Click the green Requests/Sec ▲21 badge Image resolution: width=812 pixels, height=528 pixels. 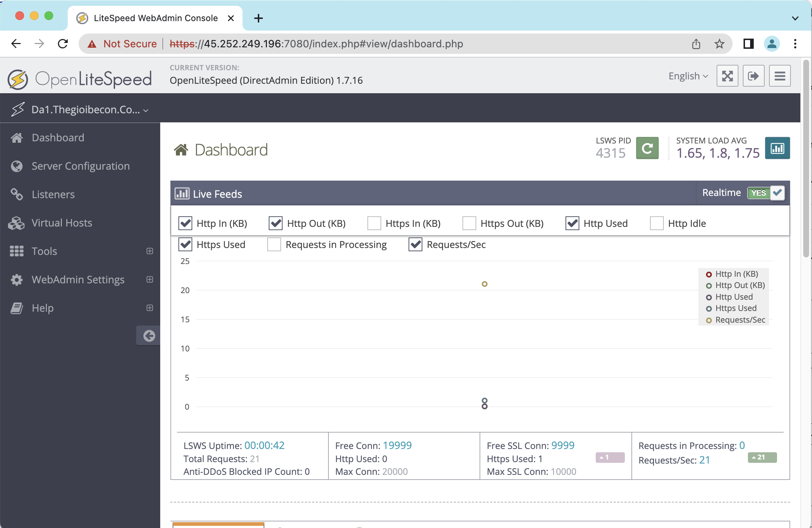[x=762, y=457]
